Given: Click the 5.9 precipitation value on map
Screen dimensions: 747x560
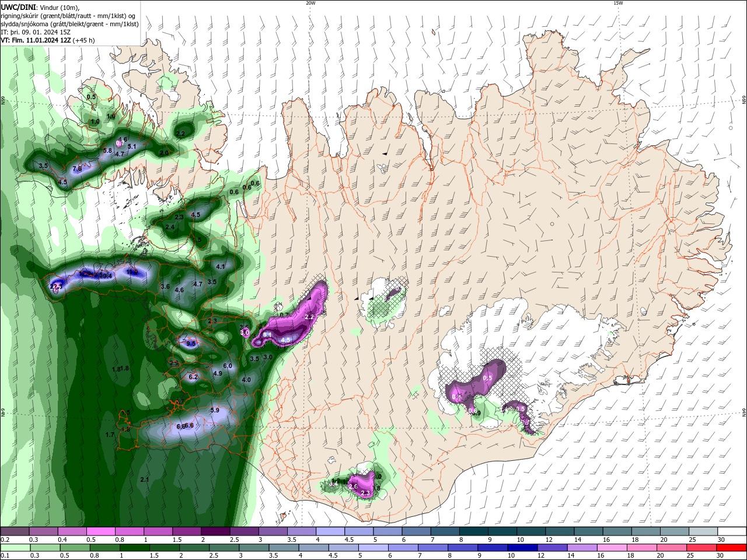Looking at the screenshot, I should point(214,410).
